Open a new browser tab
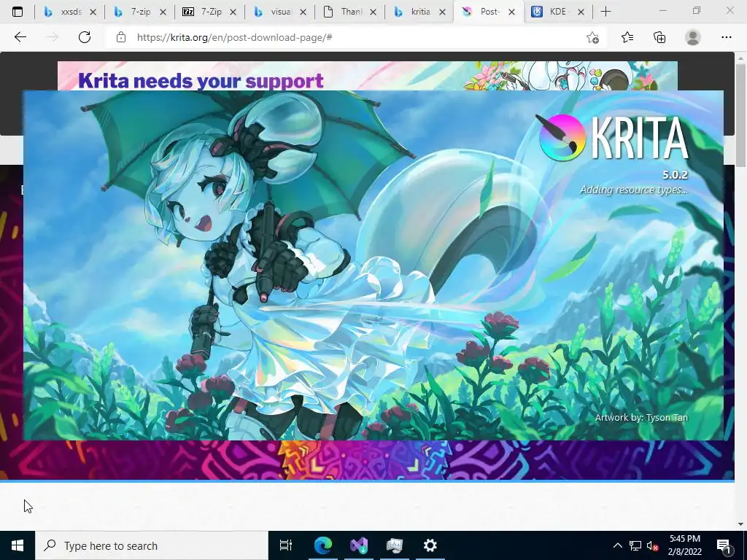Screen dimensions: 747x560 605,12
